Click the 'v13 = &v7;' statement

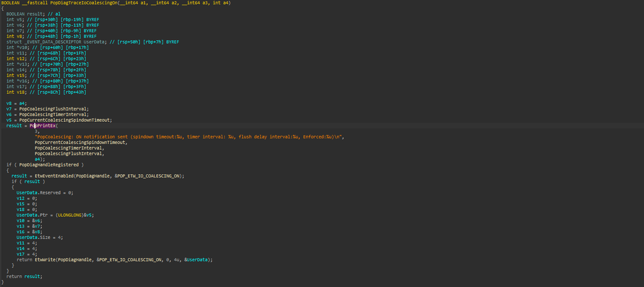click(30, 225)
